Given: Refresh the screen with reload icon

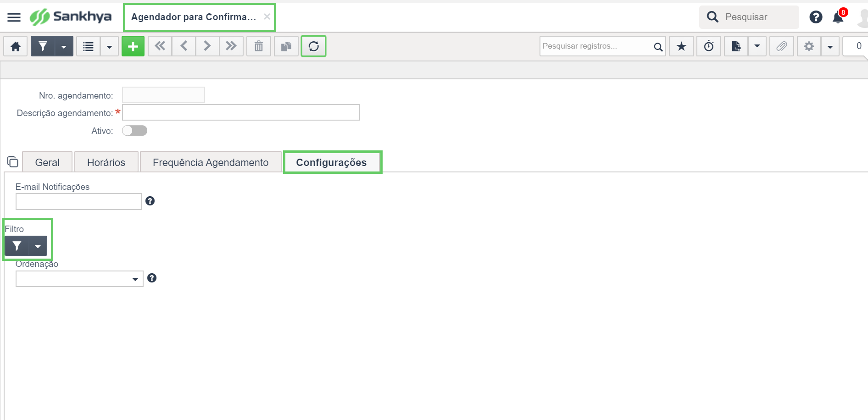Looking at the screenshot, I should pos(314,46).
